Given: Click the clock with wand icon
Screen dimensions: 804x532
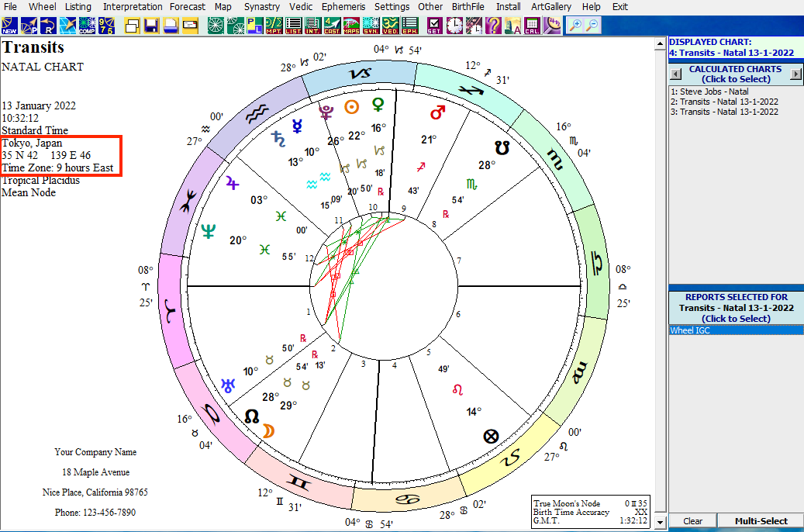Looking at the screenshot, I should tap(474, 26).
